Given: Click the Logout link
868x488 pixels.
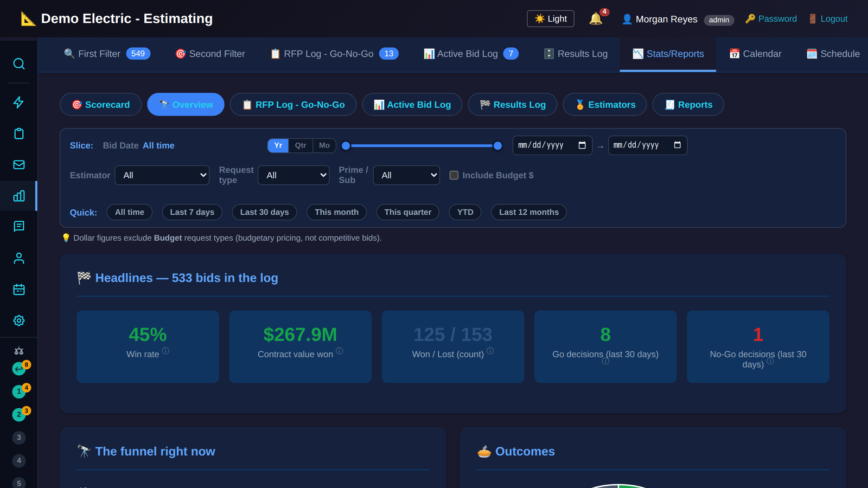Looking at the screenshot, I should (x=828, y=18).
